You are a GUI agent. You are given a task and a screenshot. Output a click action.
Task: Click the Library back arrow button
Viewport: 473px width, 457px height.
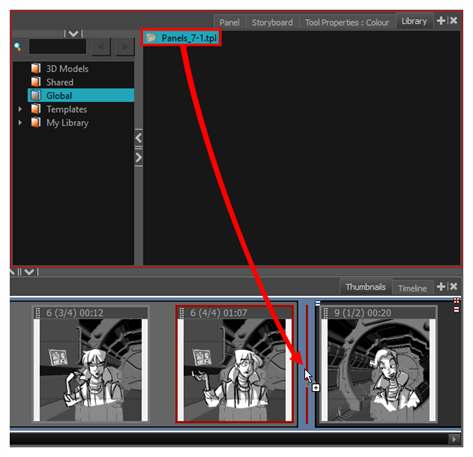pyautogui.click(x=101, y=46)
